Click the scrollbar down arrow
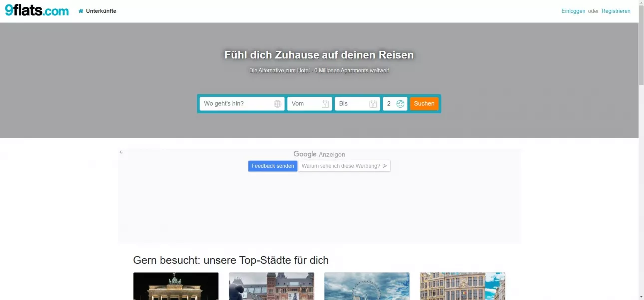 [x=641, y=297]
